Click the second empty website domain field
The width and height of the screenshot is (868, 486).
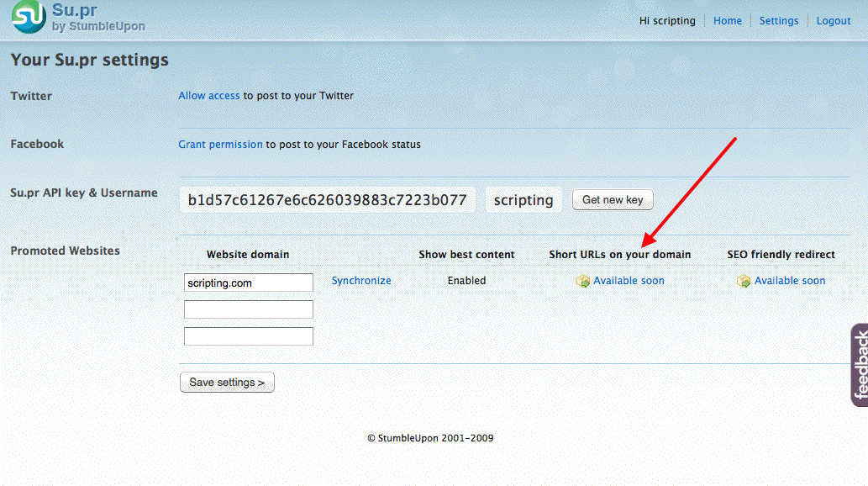click(249, 309)
